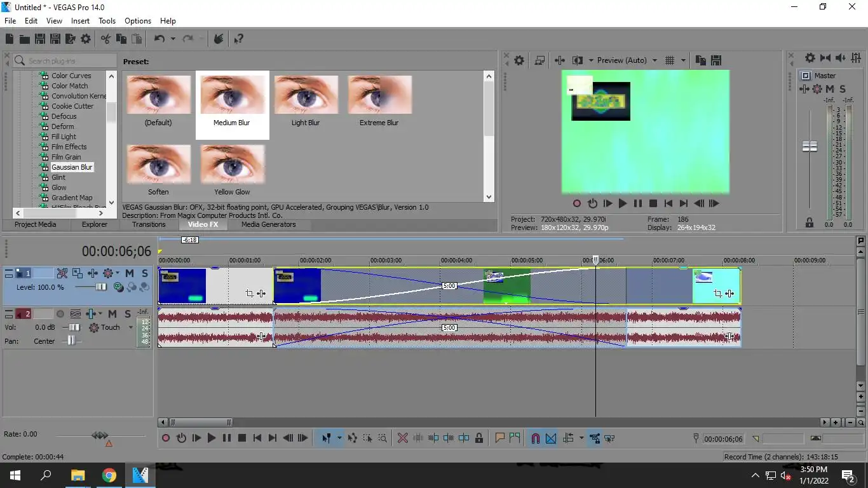Create a new project from the toolbar
This screenshot has height=488, width=868.
click(10, 39)
